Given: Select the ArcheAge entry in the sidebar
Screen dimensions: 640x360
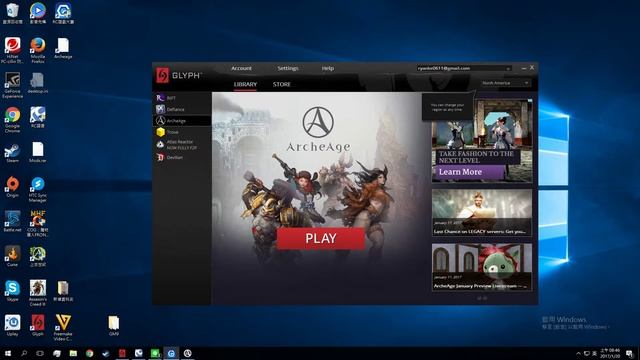Looking at the screenshot, I should click(x=182, y=121).
